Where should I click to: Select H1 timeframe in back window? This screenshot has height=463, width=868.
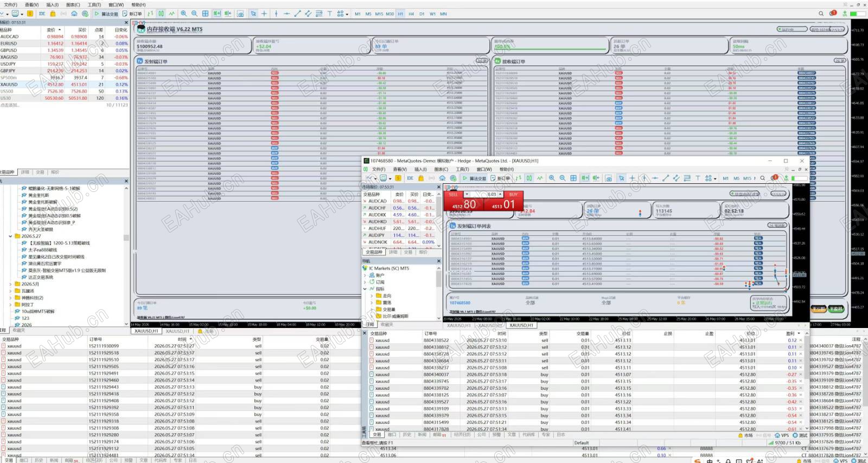(x=400, y=14)
